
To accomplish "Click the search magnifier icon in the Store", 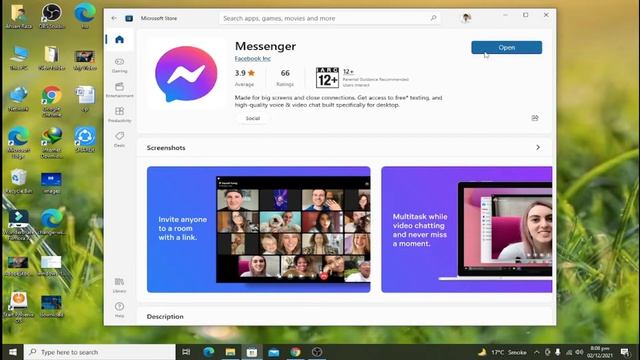I will click(433, 18).
